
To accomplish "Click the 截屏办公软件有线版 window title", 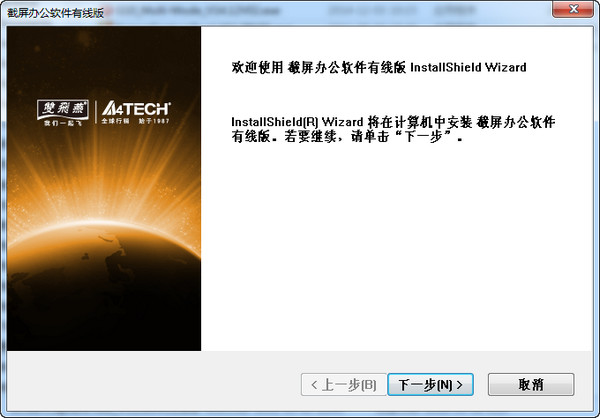I will pyautogui.click(x=56, y=11).
